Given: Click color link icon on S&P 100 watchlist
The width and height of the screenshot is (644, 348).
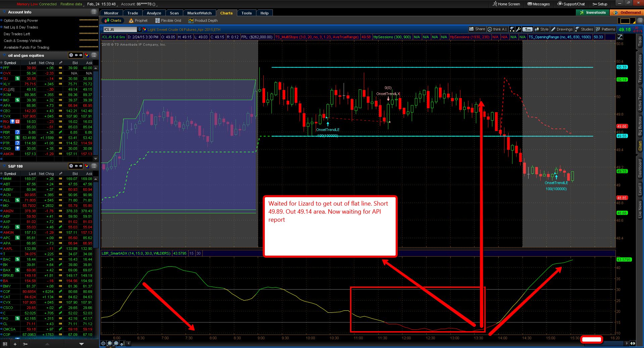Looking at the screenshot, I should pyautogui.click(x=87, y=166).
